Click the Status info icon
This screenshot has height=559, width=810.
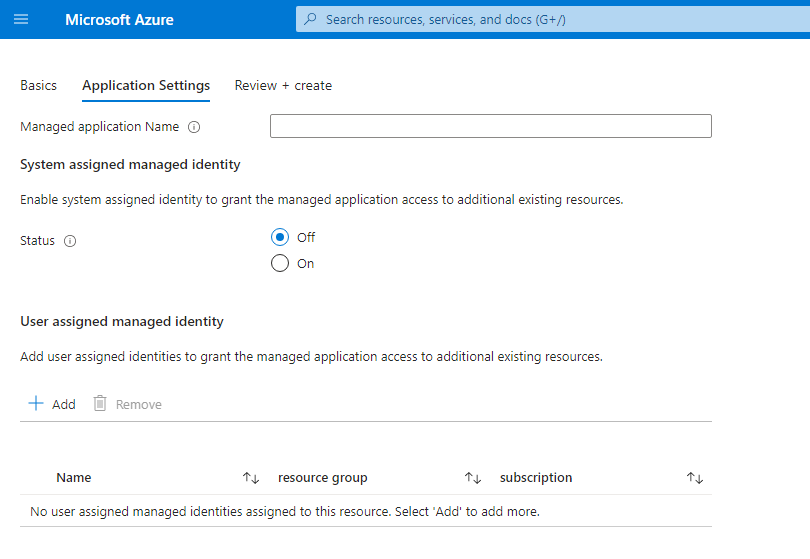[x=70, y=241]
